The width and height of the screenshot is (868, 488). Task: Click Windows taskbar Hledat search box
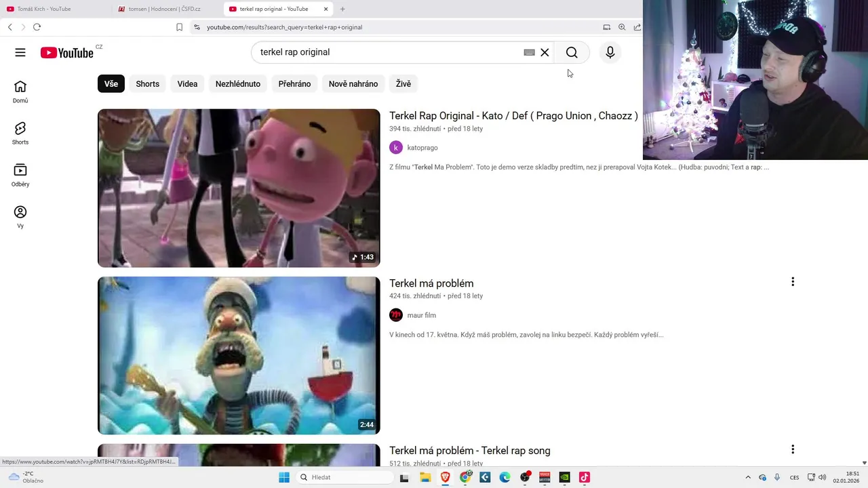click(x=344, y=477)
